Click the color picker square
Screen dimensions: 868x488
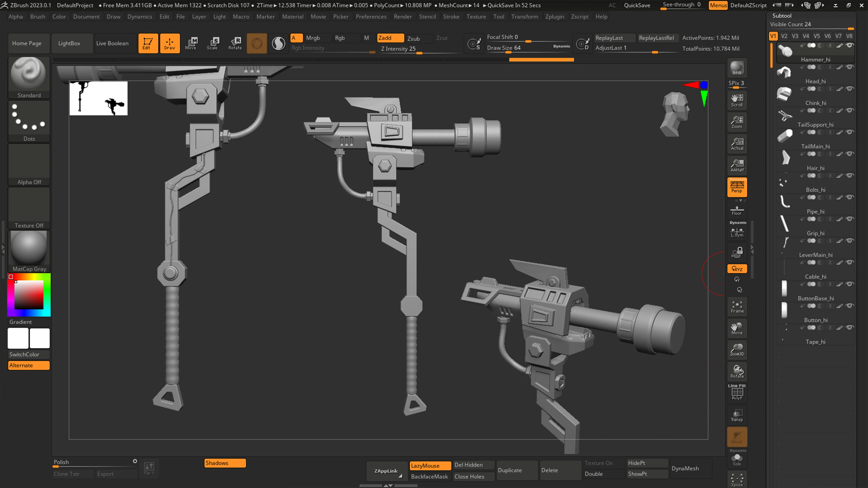tap(29, 295)
